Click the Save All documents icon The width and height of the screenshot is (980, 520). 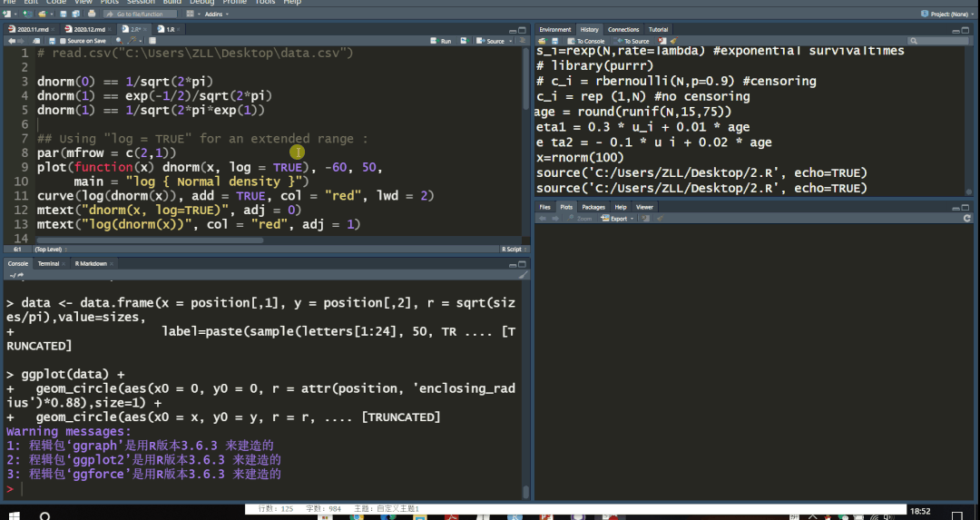[75, 14]
